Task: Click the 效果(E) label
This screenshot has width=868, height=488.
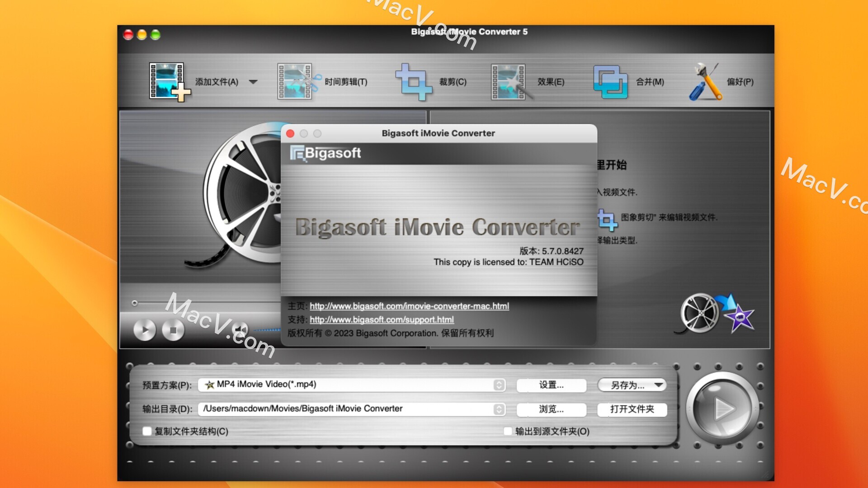Action: (551, 82)
